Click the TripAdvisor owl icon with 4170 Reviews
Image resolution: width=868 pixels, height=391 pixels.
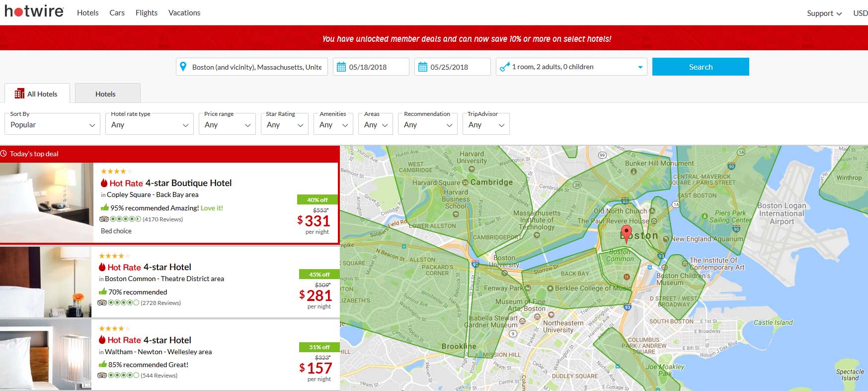pos(104,219)
